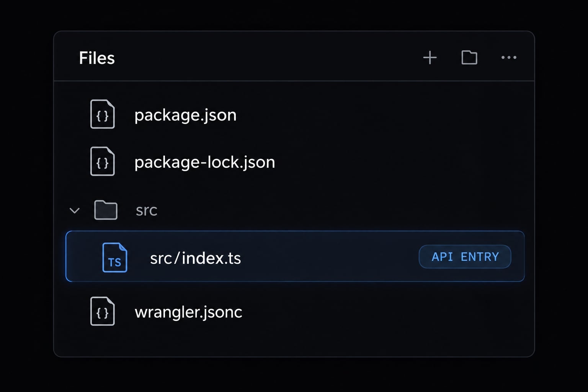
Task: Open the package-lock.json file name
Action: coord(205,162)
